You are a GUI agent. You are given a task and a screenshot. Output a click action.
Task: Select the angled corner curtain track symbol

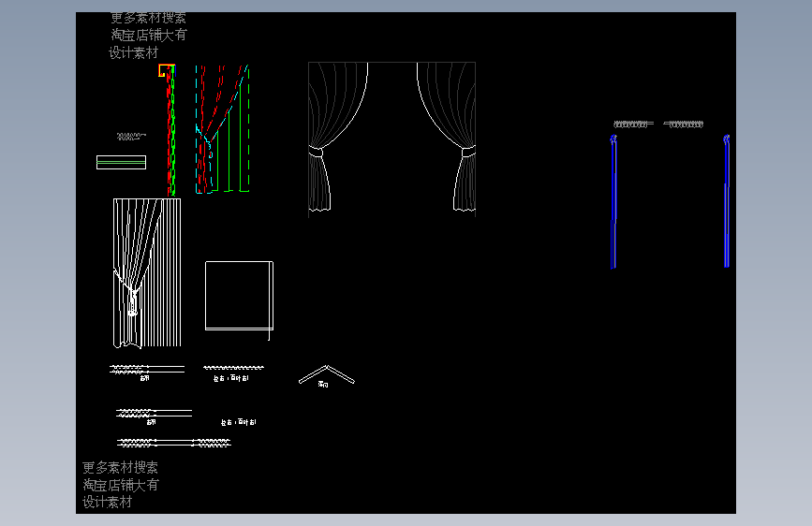pyautogui.click(x=327, y=374)
